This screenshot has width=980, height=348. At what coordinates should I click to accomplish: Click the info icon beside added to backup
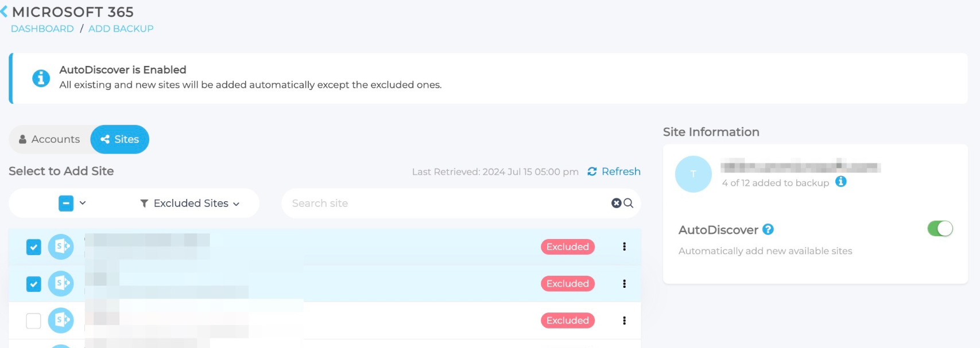[x=841, y=182]
